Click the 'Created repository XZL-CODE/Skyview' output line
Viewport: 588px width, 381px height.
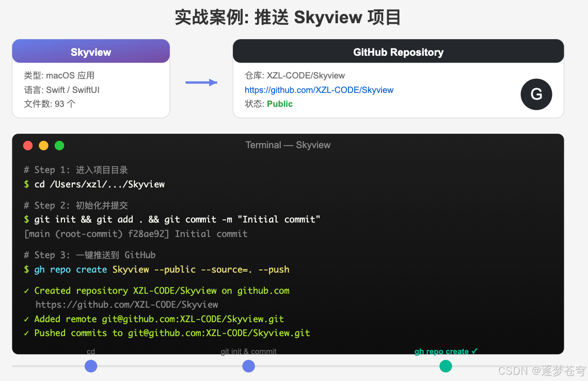pyautogui.click(x=157, y=291)
